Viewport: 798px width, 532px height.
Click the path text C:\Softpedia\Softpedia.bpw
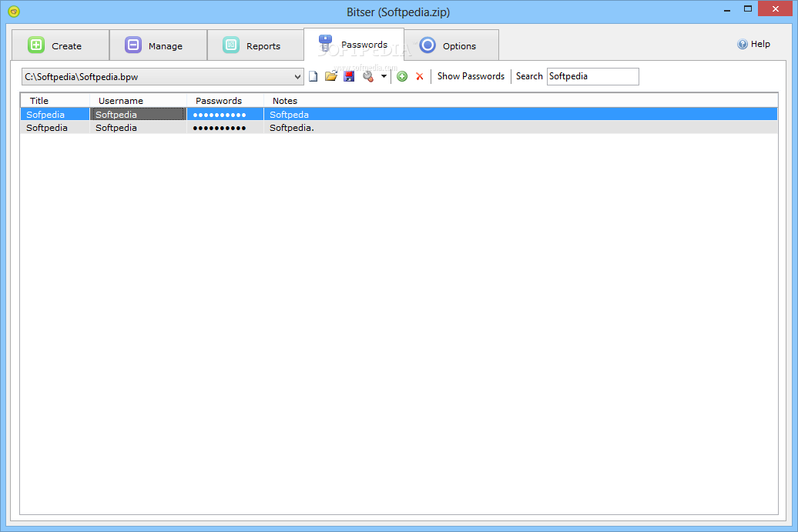[82, 77]
